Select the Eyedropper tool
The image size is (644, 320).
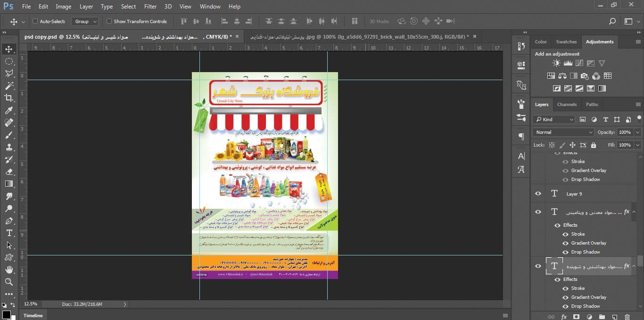click(9, 110)
